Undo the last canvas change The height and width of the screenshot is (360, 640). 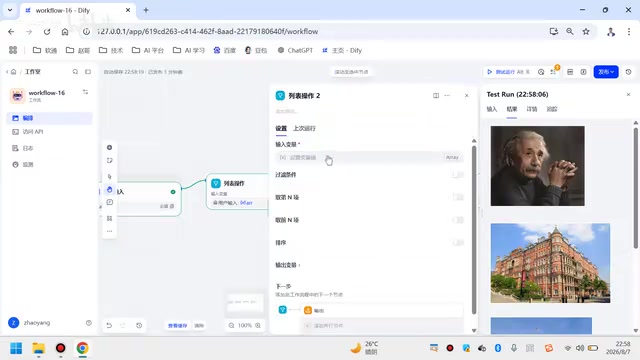click(x=109, y=325)
